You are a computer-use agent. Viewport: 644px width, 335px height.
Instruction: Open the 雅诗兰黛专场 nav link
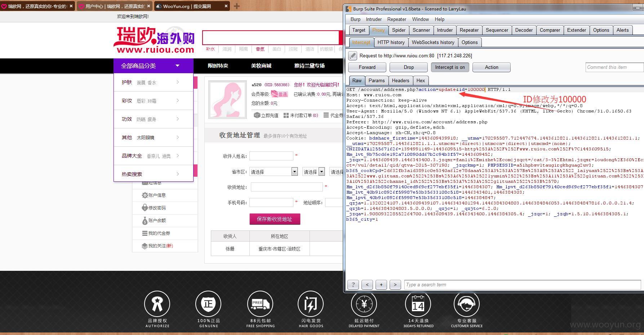[310, 66]
